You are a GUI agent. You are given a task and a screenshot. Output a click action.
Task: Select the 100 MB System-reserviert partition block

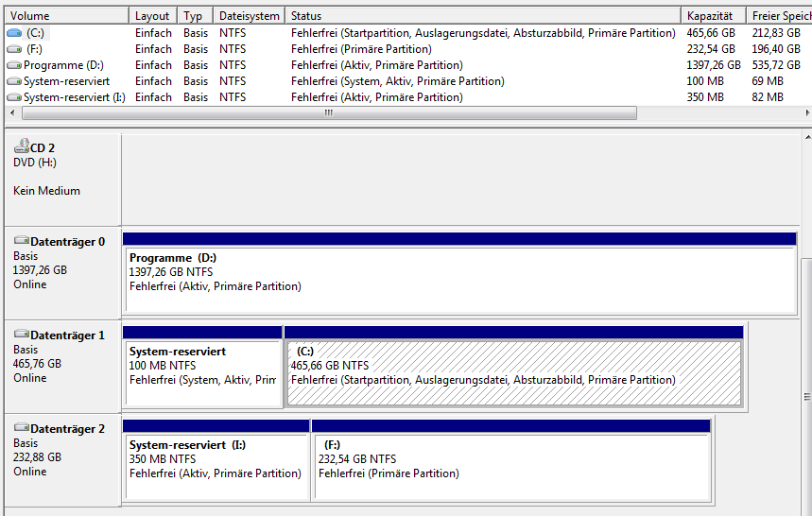[202, 374]
